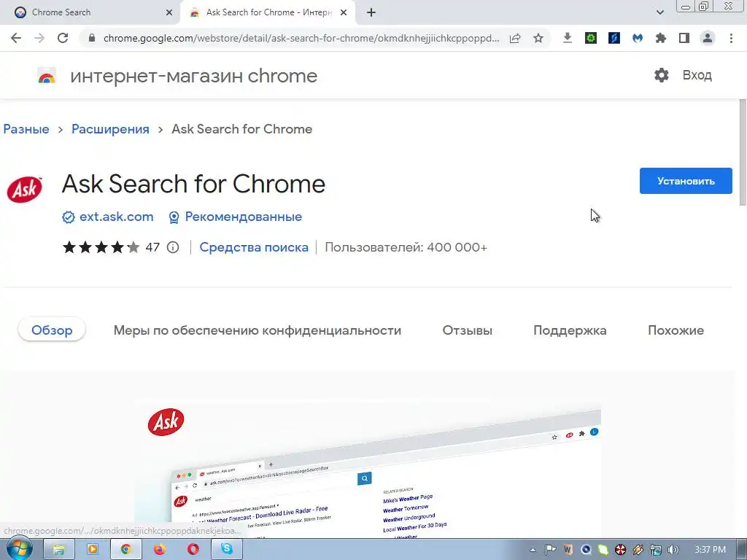
Task: Click the Пользователей: 400 000+ text
Action: click(406, 247)
